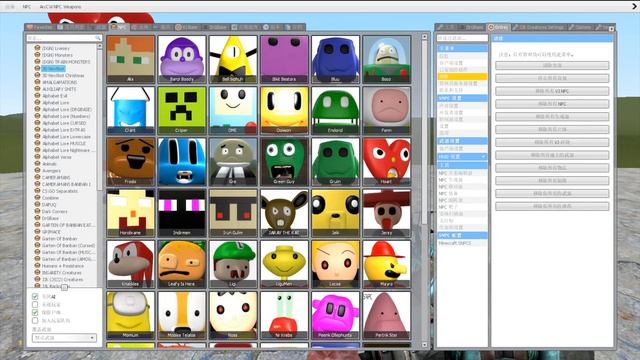Select the AMALGAMATIONS category

[60, 82]
